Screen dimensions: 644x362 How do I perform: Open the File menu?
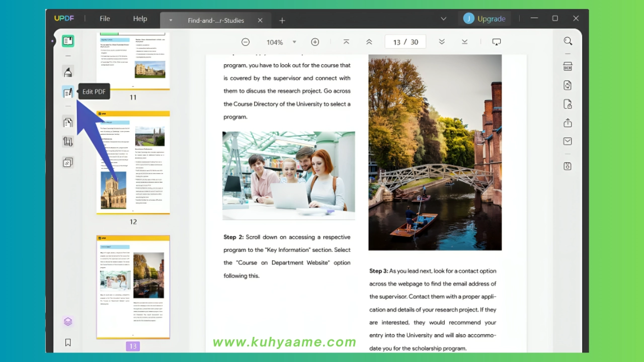coord(105,19)
